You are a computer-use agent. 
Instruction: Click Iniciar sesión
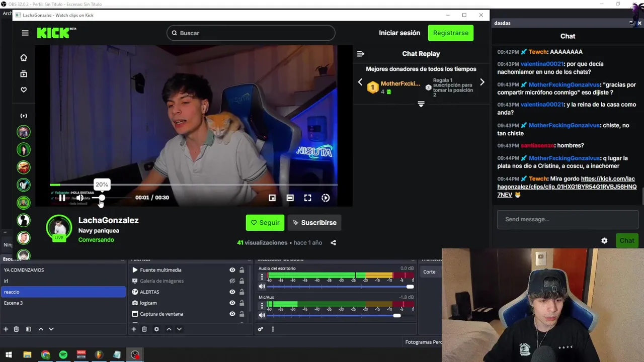coord(399,33)
